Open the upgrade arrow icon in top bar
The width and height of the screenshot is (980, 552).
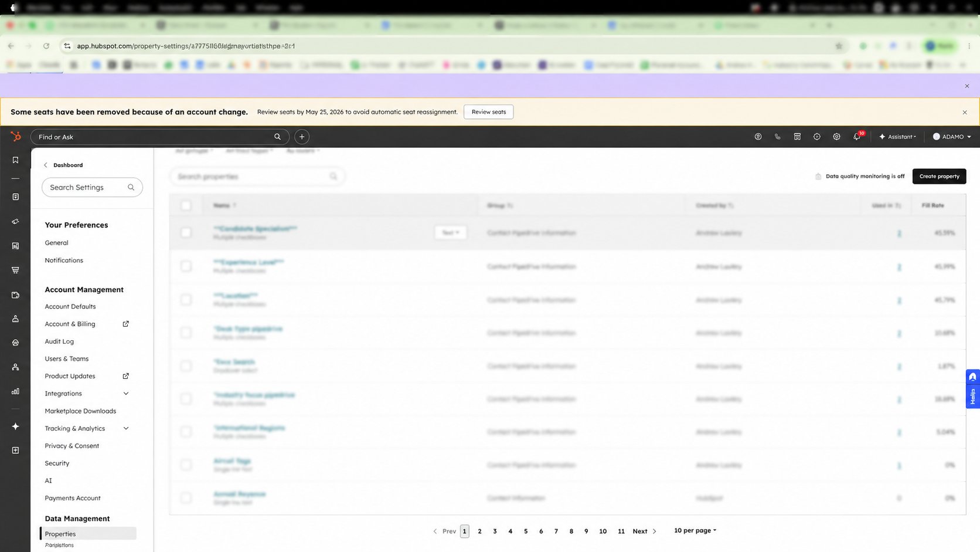coord(758,137)
